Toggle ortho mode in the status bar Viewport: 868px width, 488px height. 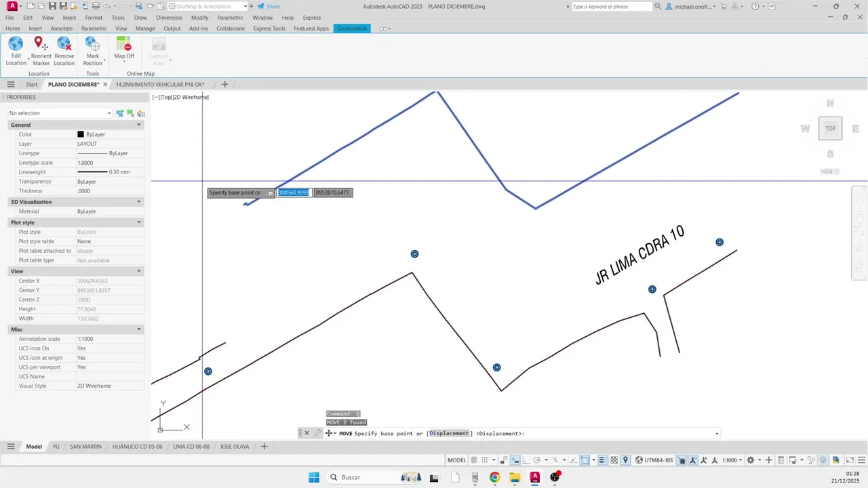point(526,460)
